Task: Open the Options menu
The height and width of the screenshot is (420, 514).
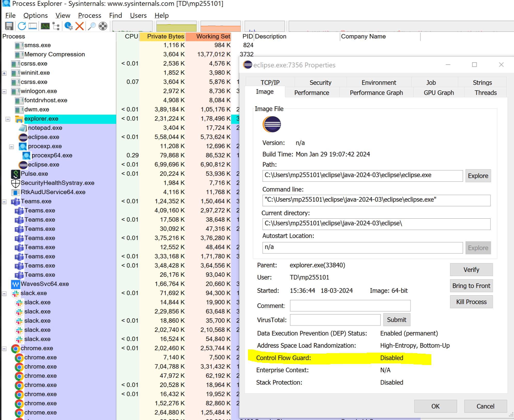Action: (x=35, y=15)
